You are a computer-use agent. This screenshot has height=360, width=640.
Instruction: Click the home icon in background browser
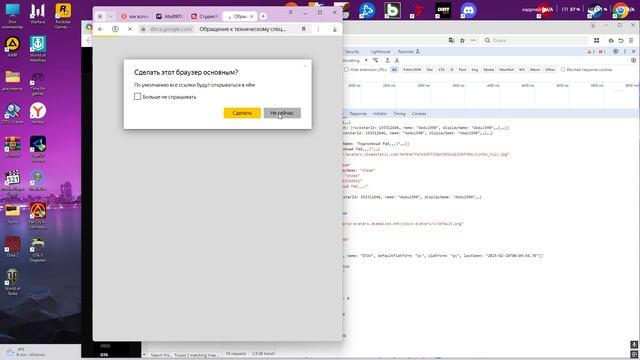[x=611, y=40]
